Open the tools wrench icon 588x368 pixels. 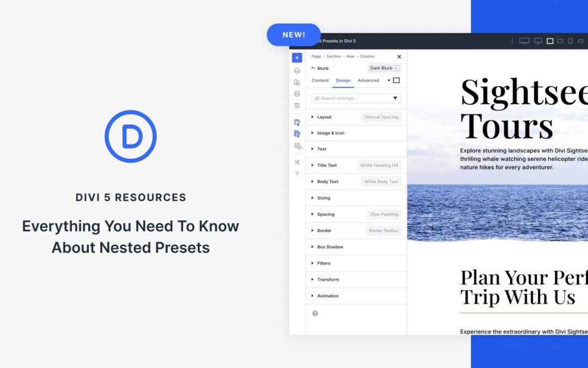click(x=297, y=162)
